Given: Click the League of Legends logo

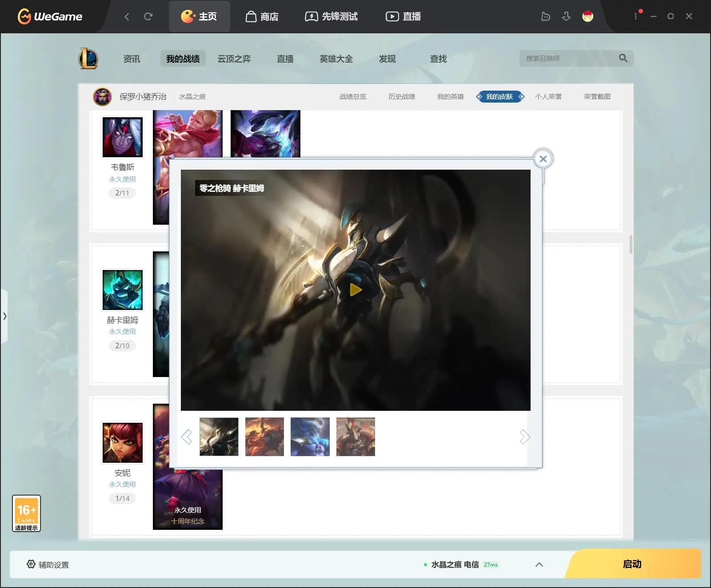Looking at the screenshot, I should (88, 59).
